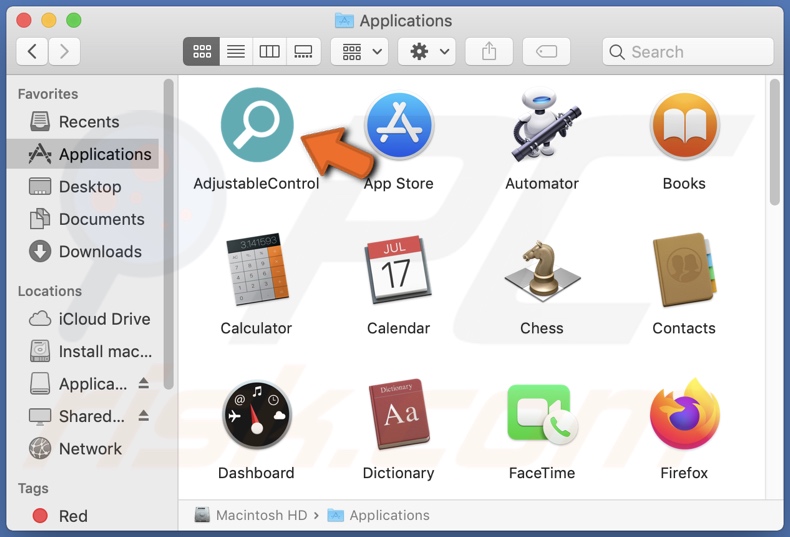Select the Red tag in sidebar

point(83,516)
